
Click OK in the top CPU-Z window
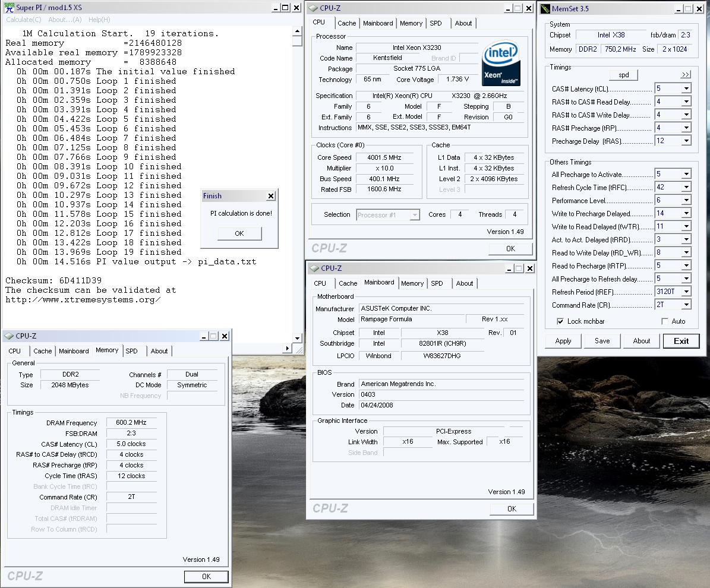pyautogui.click(x=511, y=248)
